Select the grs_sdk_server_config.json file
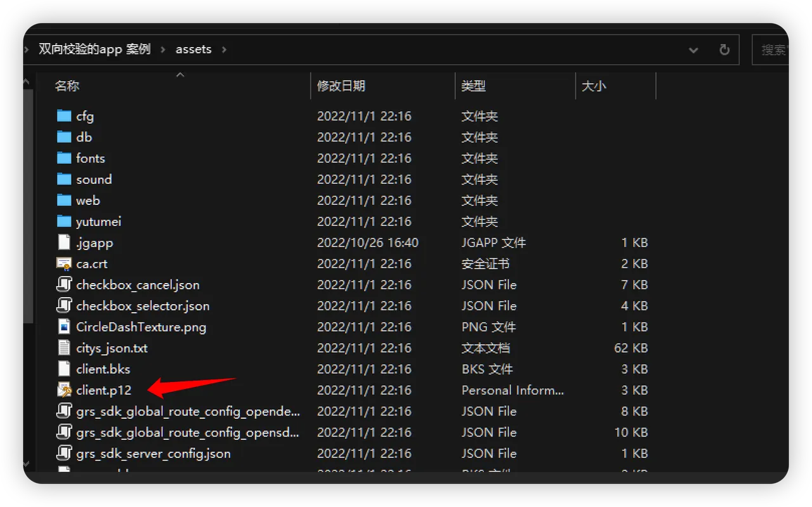 [x=153, y=454]
